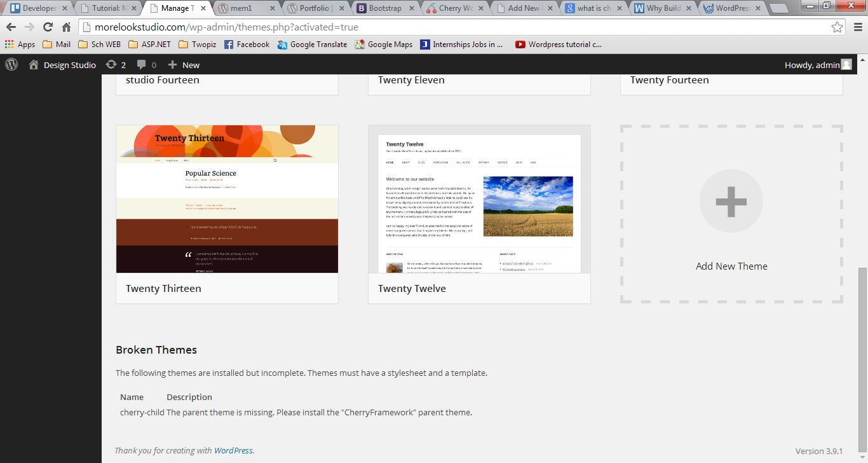Click the Add New Theme label

click(x=731, y=266)
